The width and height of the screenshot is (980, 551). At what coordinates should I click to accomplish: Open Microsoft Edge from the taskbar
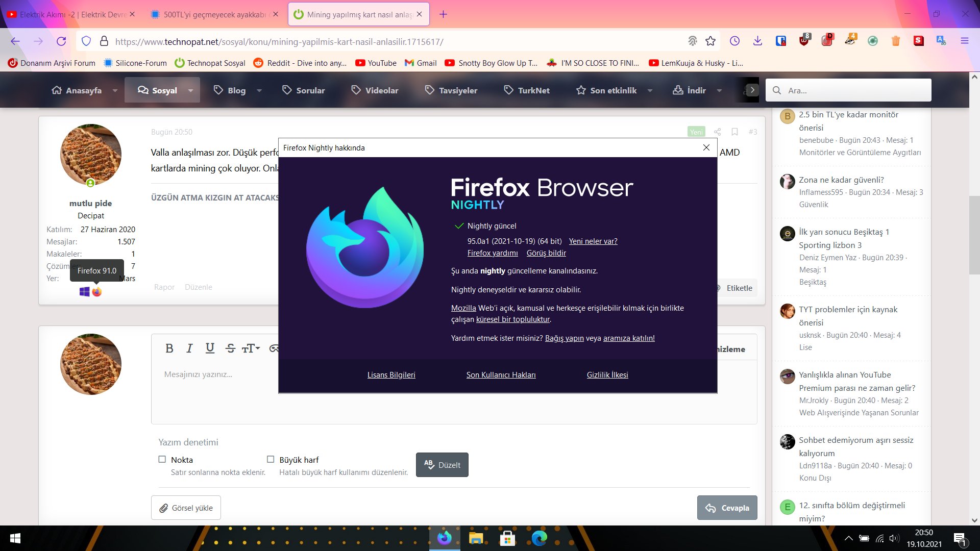coord(539,538)
